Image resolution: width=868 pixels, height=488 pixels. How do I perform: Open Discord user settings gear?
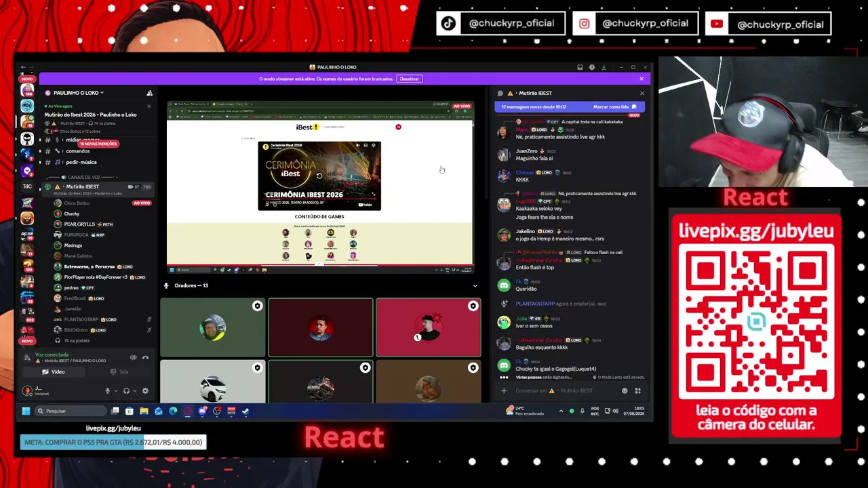coord(145,390)
